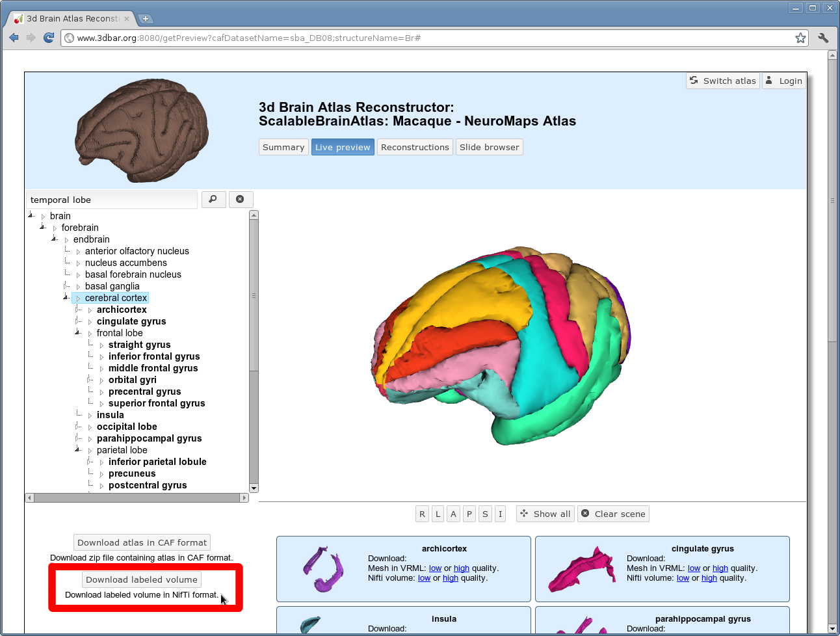Clear the structure search field
Screen dimensions: 840x636
[x=240, y=200]
